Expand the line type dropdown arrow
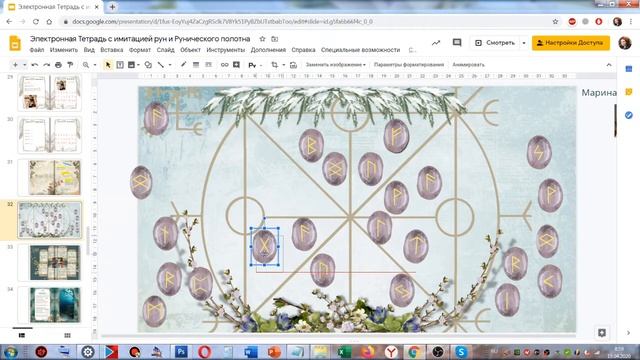 [x=170, y=65]
